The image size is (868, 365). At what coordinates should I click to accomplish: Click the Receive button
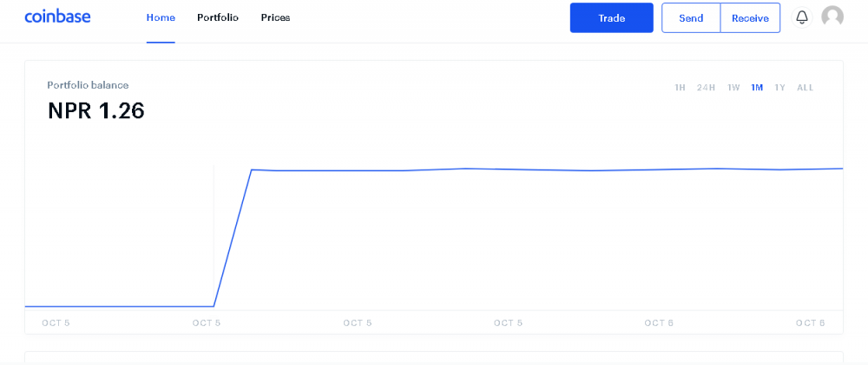point(750,18)
